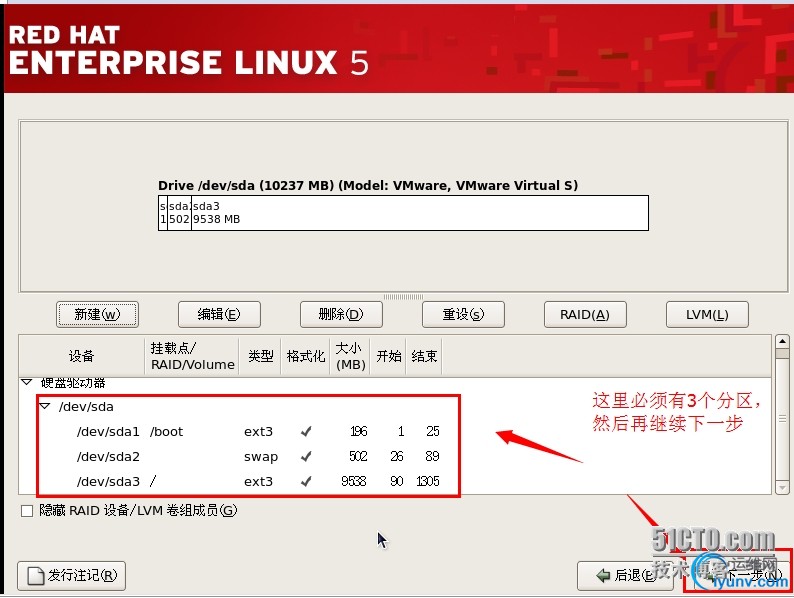Sort by the 挂载点/RAID/Volume column header
Viewport: 794px width, 598px height.
click(192, 356)
